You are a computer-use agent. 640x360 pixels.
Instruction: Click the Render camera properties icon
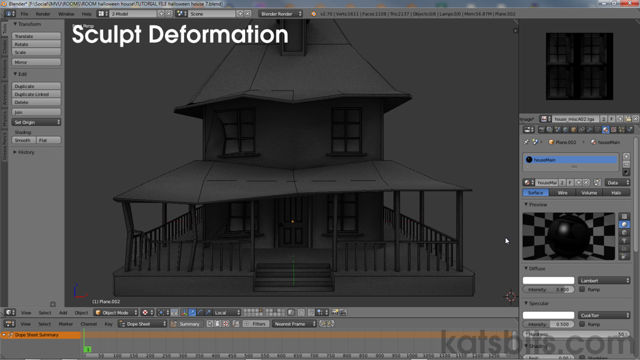[x=541, y=130]
